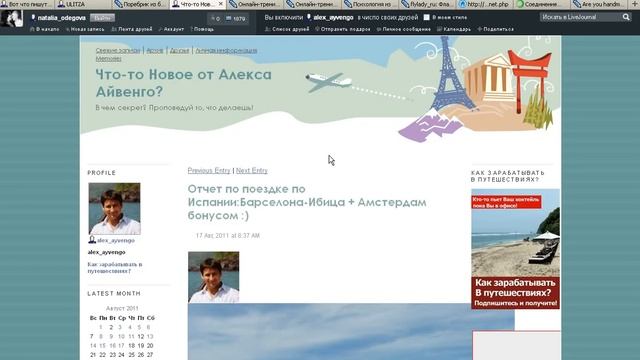The width and height of the screenshot is (640, 360).
Task: Open the Август 2011 calendar month link
Action: click(x=122, y=308)
